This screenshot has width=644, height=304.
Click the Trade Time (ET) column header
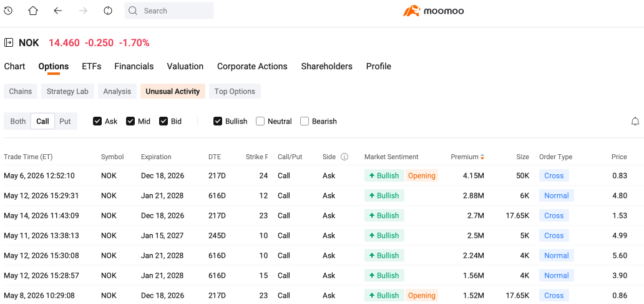click(28, 157)
